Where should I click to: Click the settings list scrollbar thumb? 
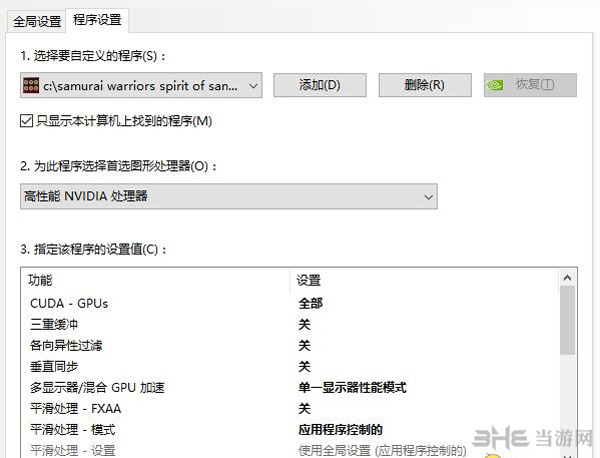(x=567, y=320)
